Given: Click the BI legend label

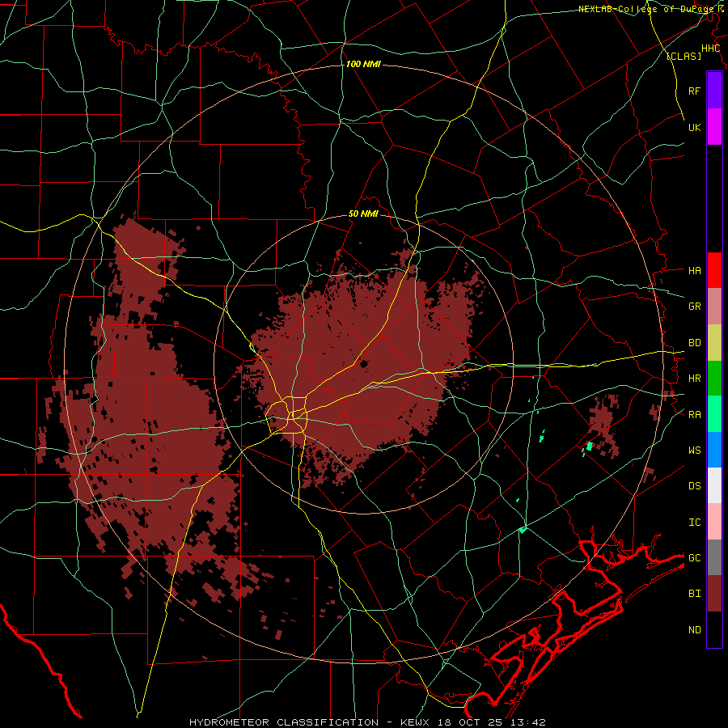Looking at the screenshot, I should [x=694, y=594].
